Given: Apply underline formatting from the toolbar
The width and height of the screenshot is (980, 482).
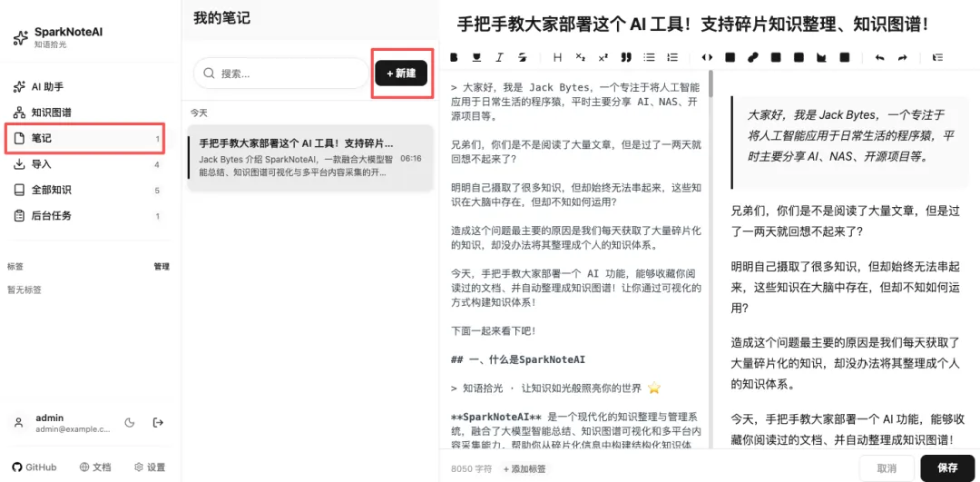Looking at the screenshot, I should point(477,57).
